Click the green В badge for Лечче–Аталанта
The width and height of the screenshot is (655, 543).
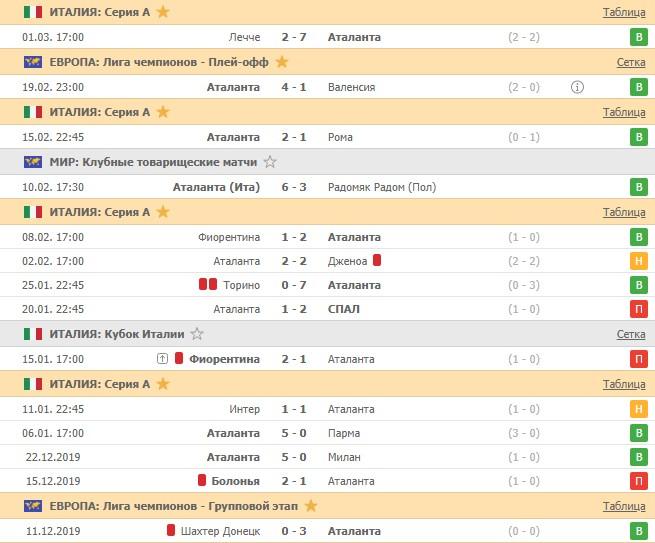[637, 37]
